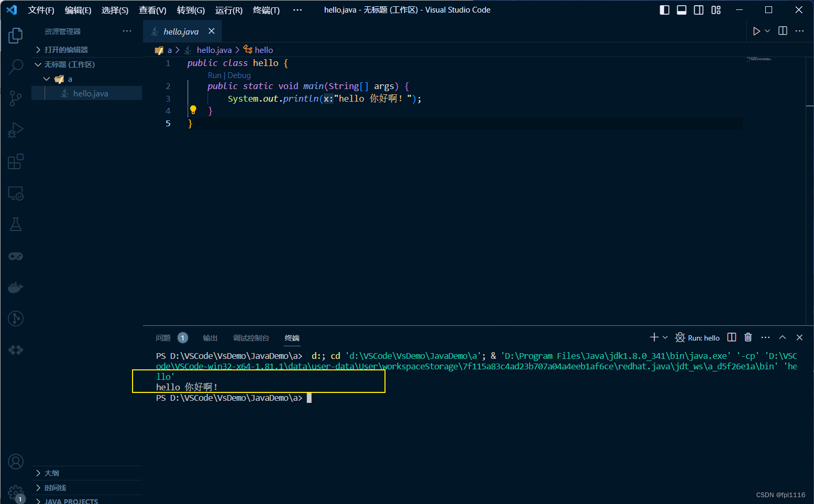Split the terminal
The width and height of the screenshot is (814, 504).
(x=732, y=337)
